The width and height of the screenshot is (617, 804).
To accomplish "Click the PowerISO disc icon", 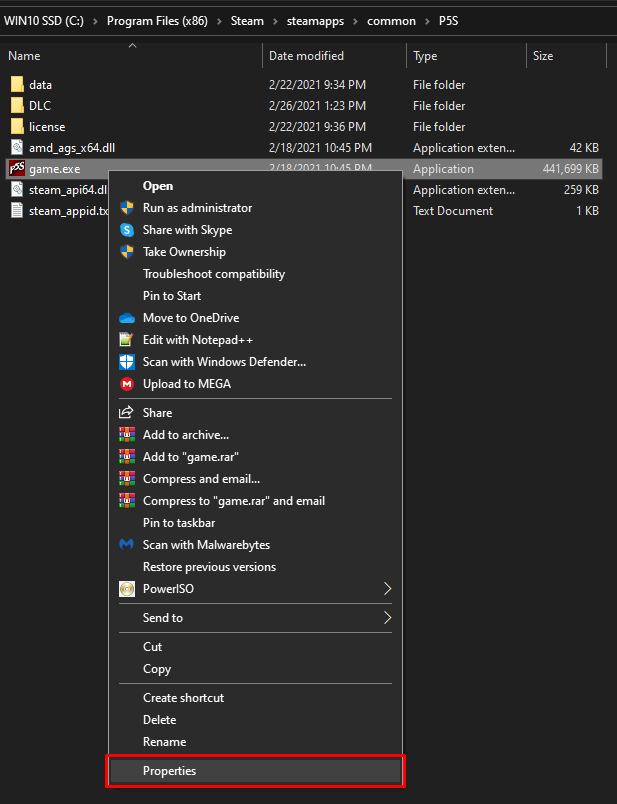I will click(127, 589).
